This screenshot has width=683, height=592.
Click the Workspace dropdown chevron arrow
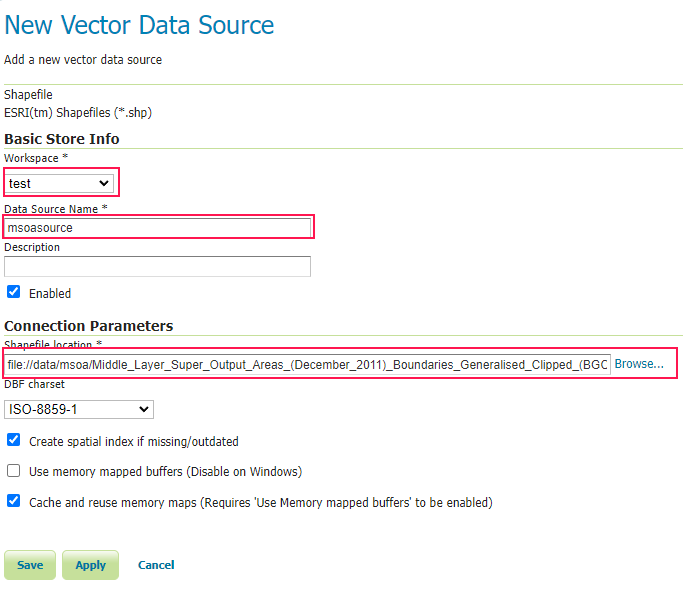[x=104, y=183]
